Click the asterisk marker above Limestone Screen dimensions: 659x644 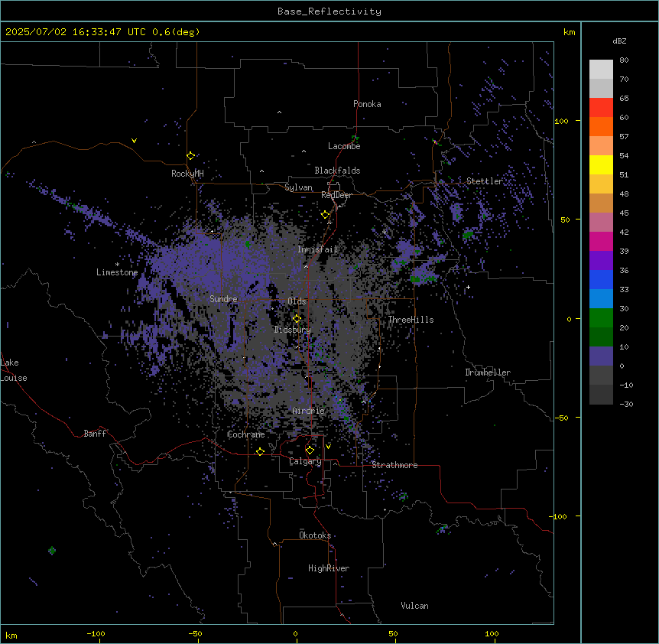point(117,265)
